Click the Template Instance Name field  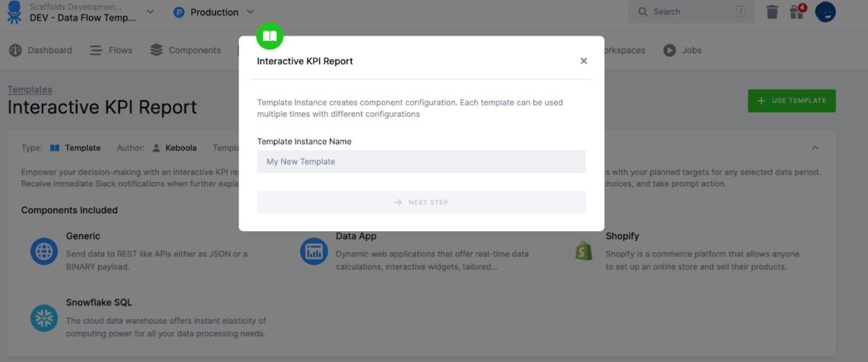point(421,162)
